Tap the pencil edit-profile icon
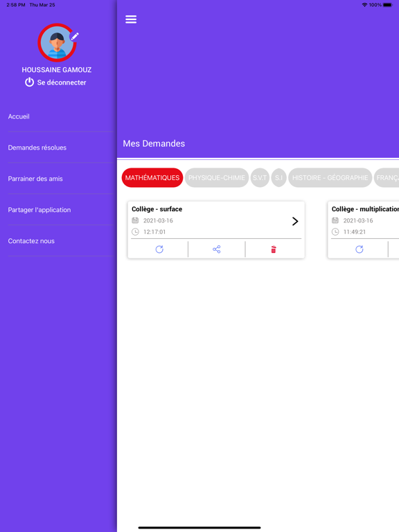Viewport: 399px width, 532px height. 75,36
